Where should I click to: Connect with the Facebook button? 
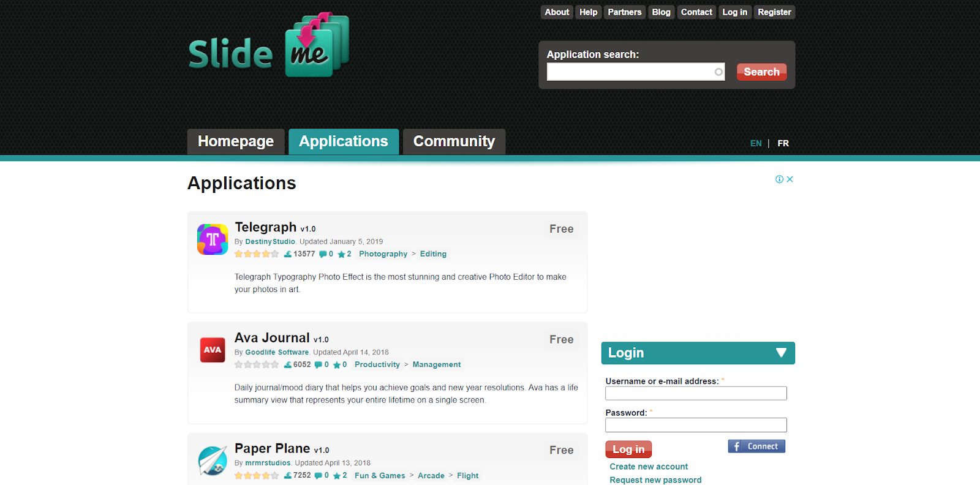756,446
